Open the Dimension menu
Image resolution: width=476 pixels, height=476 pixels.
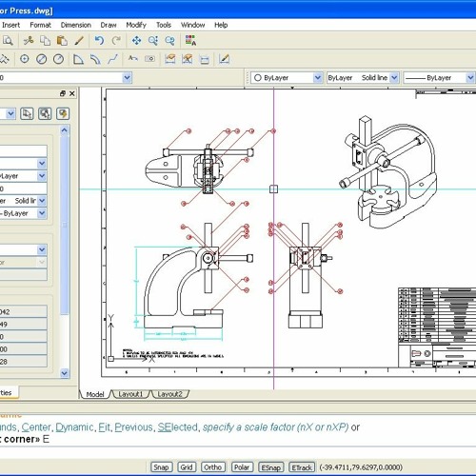(x=76, y=25)
